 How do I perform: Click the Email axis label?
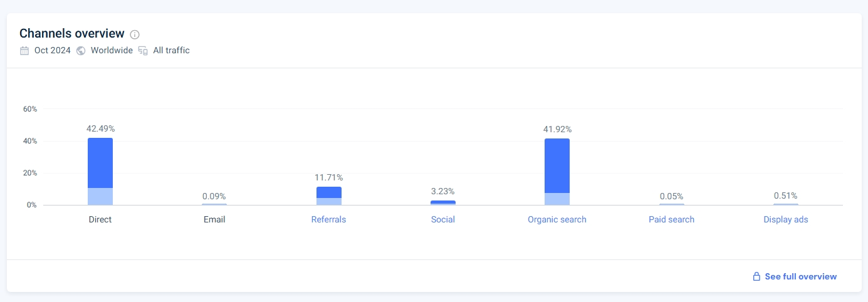(214, 219)
